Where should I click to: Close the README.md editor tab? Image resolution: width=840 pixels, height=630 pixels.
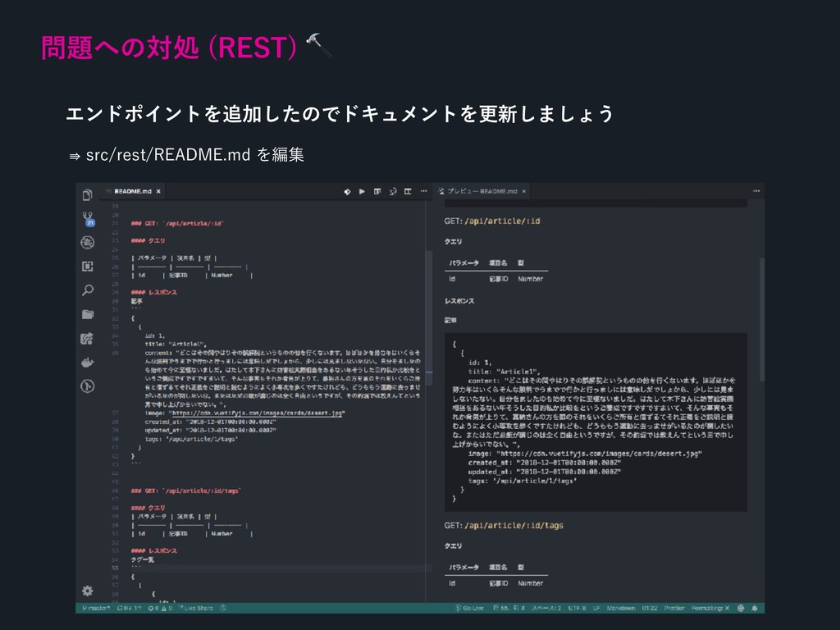(158, 191)
